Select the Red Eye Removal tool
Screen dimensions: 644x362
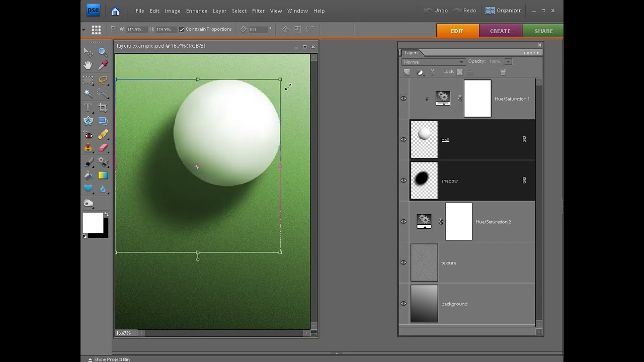tap(88, 135)
